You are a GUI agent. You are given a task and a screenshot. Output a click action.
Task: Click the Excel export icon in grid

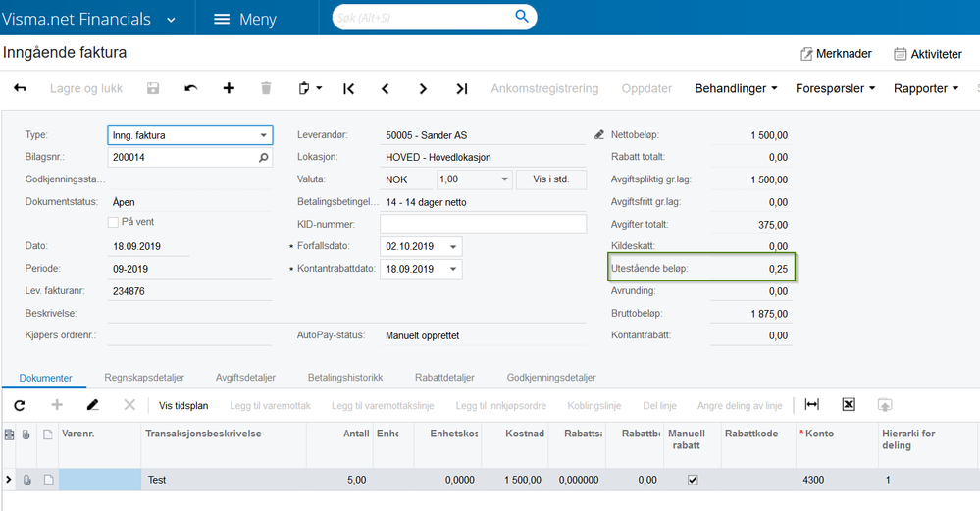tap(849, 404)
